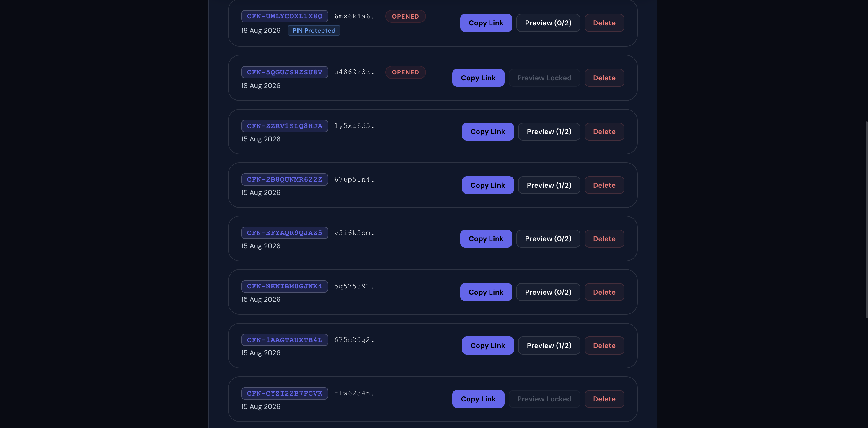Delete the CFN-UMLYCOXL1X8Q entry
The height and width of the screenshot is (428, 868).
tap(604, 23)
